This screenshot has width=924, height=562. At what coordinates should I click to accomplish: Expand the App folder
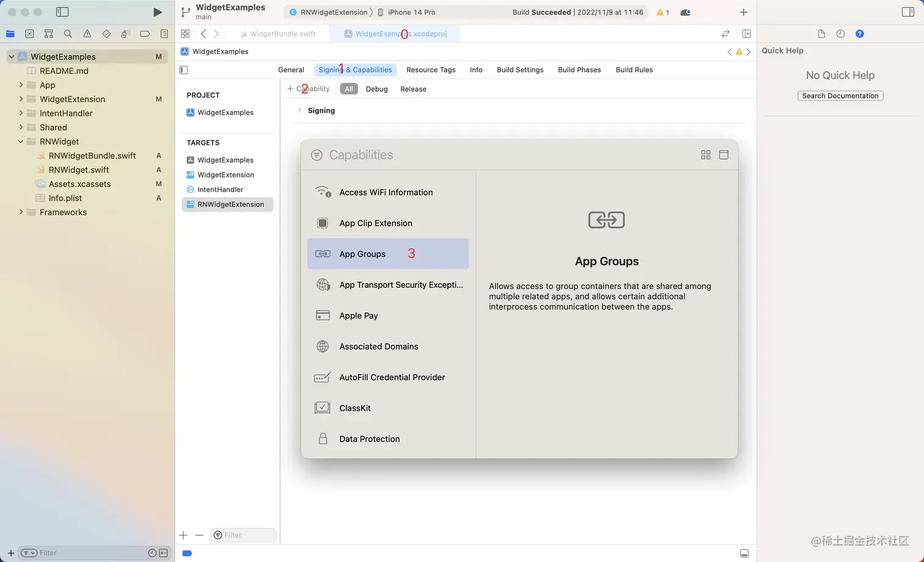pyautogui.click(x=21, y=85)
